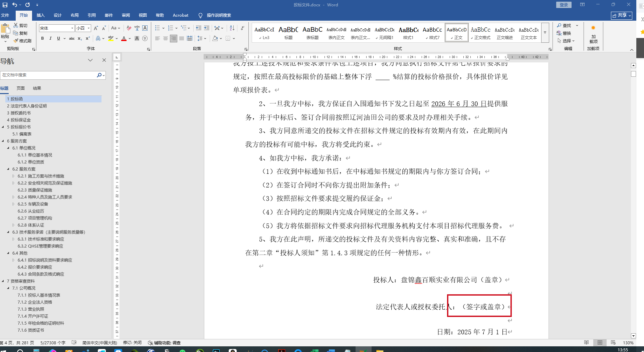The height and width of the screenshot is (352, 644).
Task: Increase font size with grow font icon
Action: pyautogui.click(x=96, y=28)
